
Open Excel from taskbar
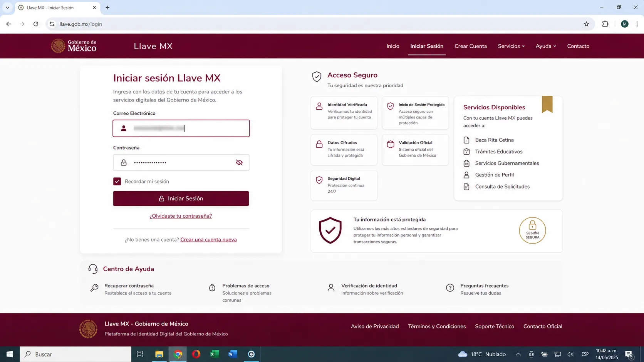tap(214, 354)
